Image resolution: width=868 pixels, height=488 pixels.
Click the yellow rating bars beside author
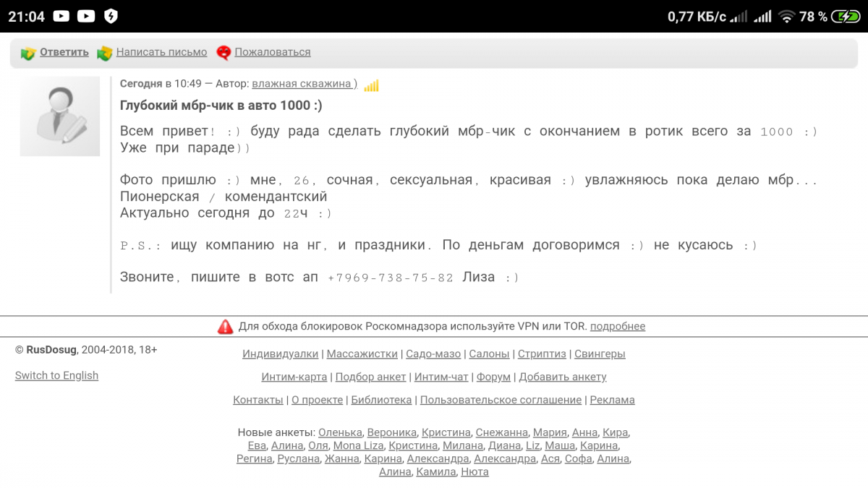click(371, 85)
